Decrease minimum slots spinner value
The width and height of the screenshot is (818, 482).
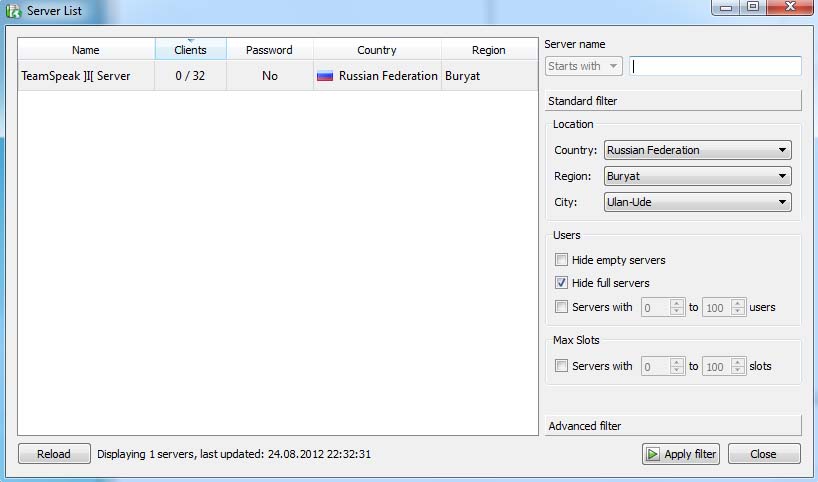(677, 370)
